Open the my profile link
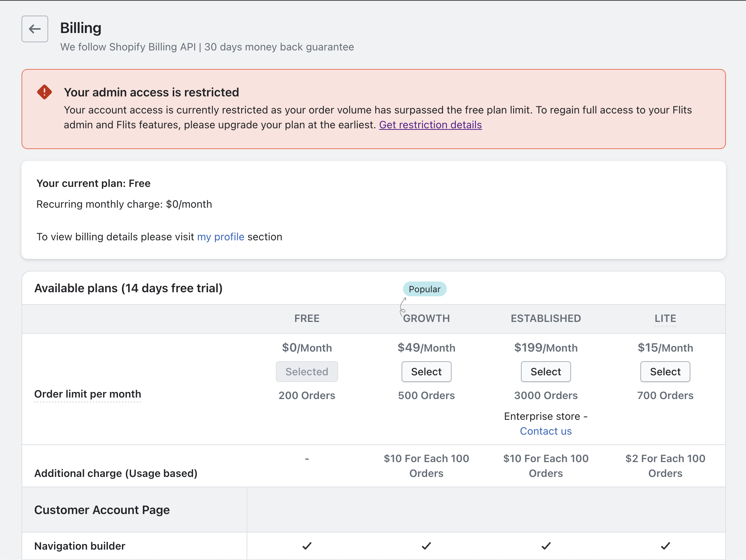746x560 pixels. pos(221,237)
